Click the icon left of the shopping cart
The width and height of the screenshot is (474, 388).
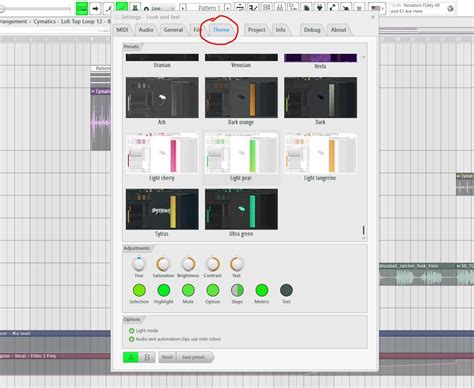coord(346,8)
